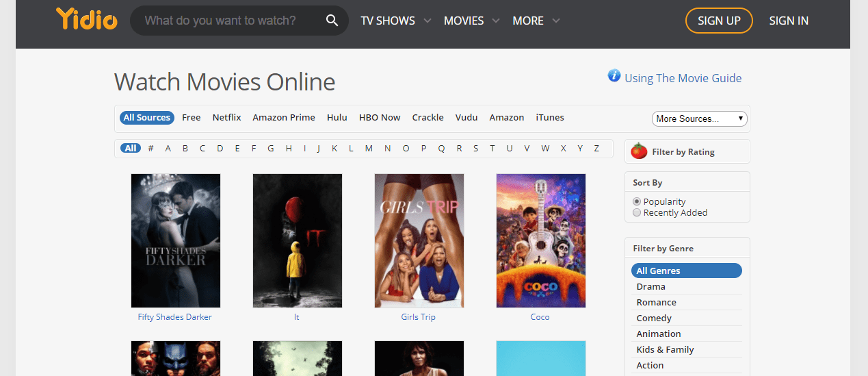Filter movies by letter P
Viewport: 868px width, 376px height.
[424, 149]
